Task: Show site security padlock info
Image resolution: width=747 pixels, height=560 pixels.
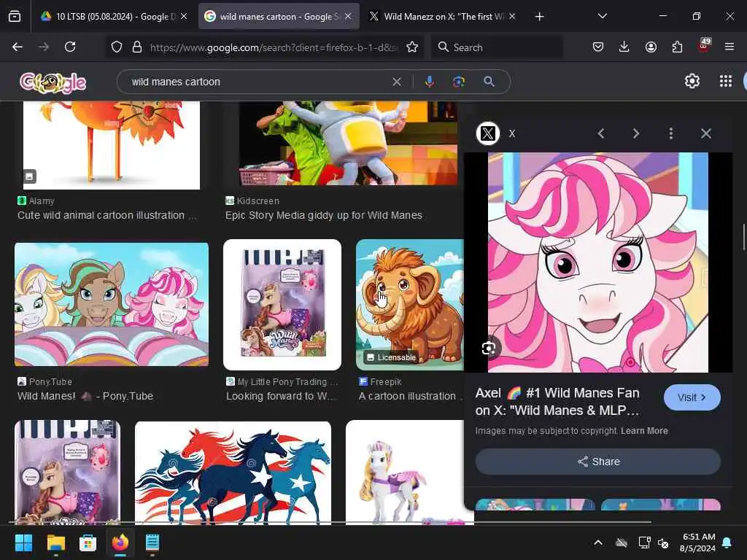Action: [137, 47]
